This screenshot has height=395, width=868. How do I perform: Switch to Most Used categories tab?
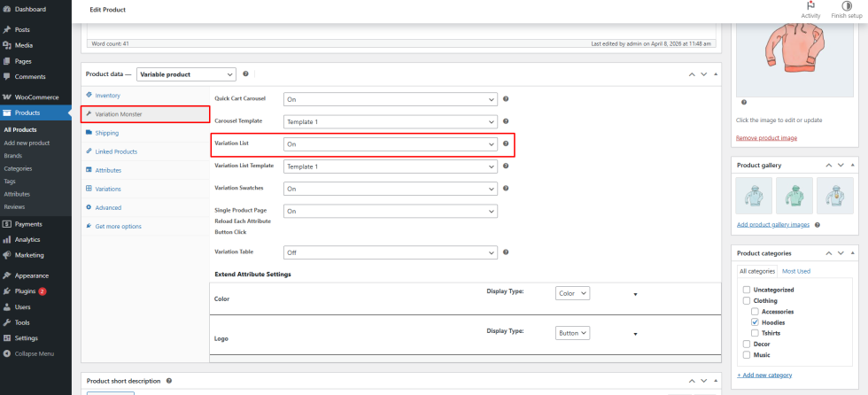(x=795, y=271)
